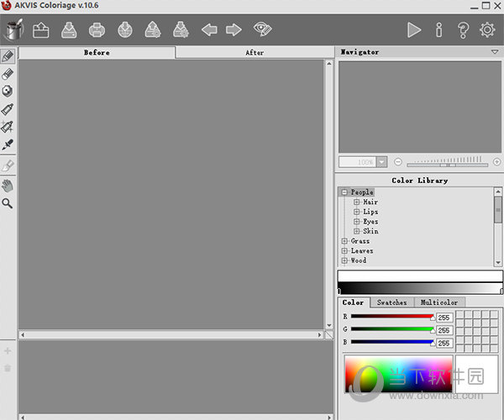This screenshot has width=504, height=420.
Task: Open the Color tab
Action: 353,302
